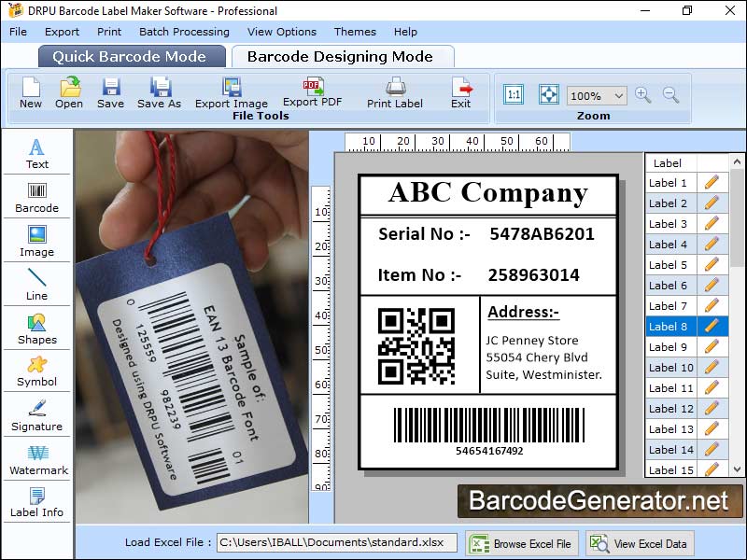
Task: Select the Barcode tool
Action: tap(36, 198)
